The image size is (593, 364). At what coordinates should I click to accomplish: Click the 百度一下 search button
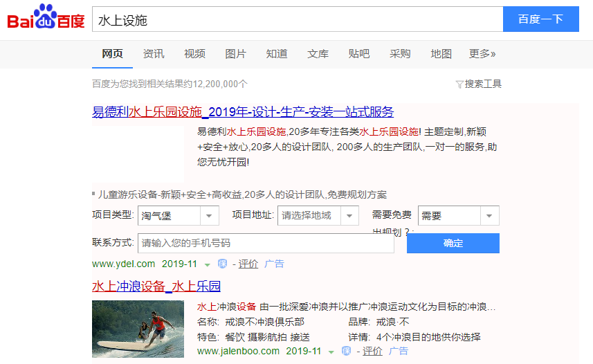541,19
